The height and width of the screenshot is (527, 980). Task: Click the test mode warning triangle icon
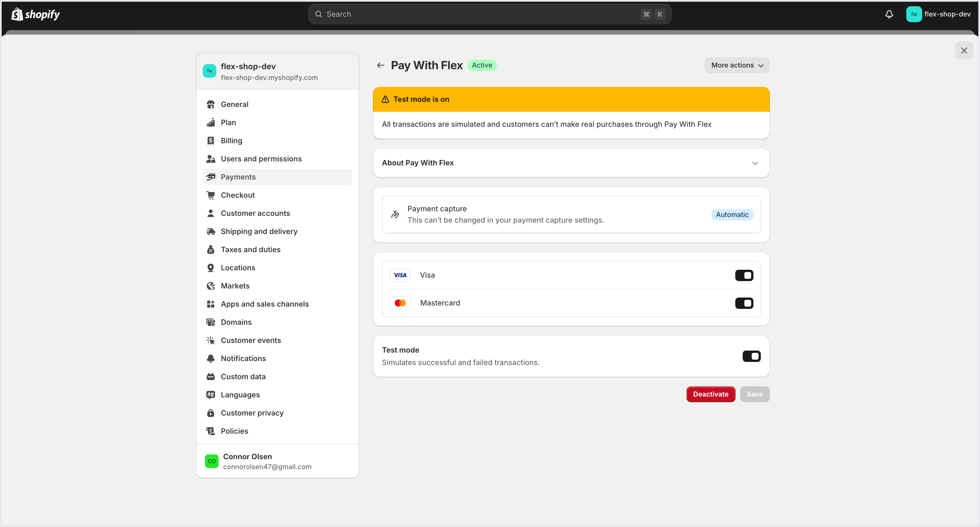tap(385, 99)
